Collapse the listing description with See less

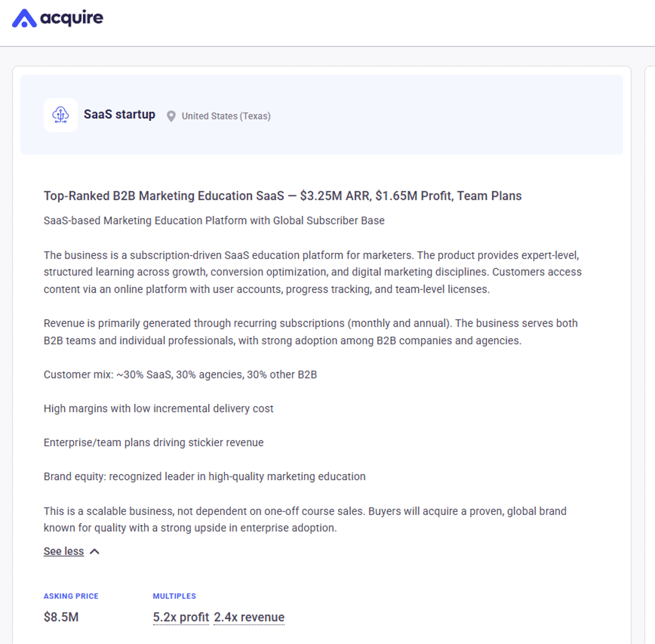point(63,551)
